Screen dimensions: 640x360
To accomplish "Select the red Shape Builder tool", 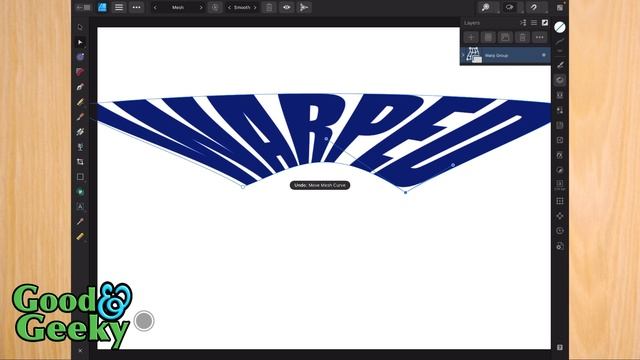I will 80,72.
